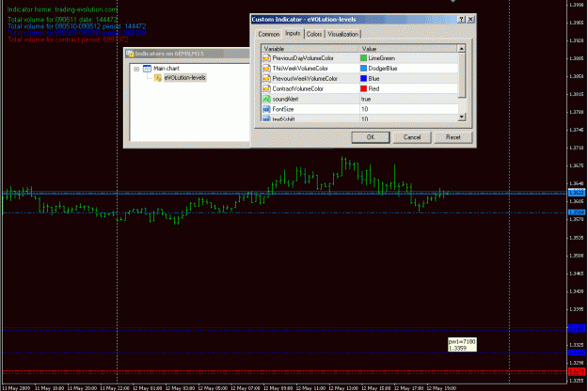This screenshot has width=588, height=391.
Task: Close the Custom Indicator dialog
Action: [470, 19]
